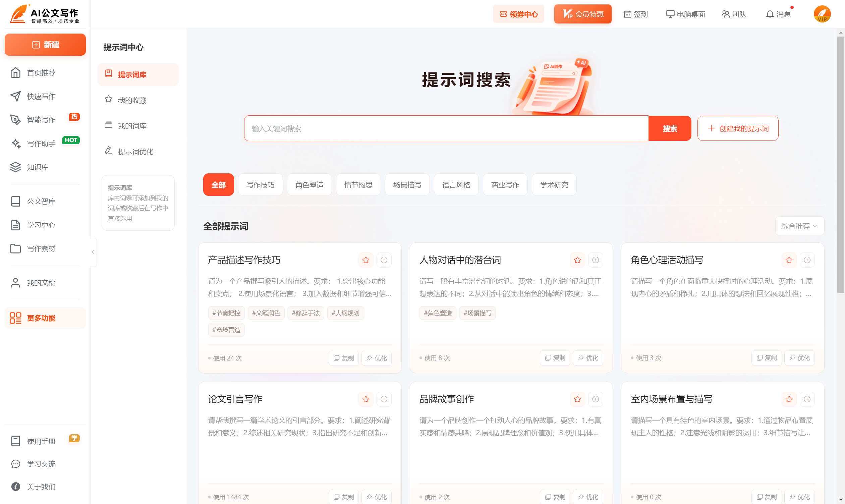Switch to 角色塑造 category tab

[309, 185]
